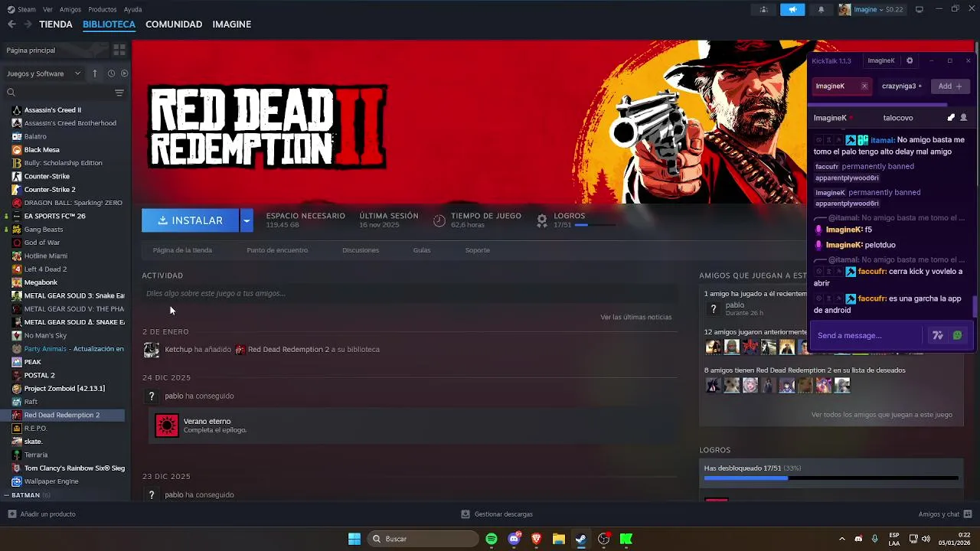980x551 pixels.
Task: Open the Soporte link
Action: pyautogui.click(x=477, y=250)
